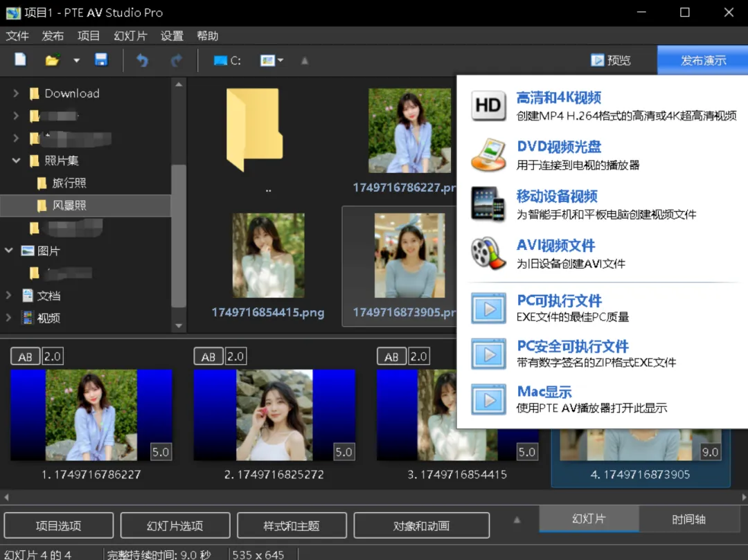Click the 样式和主题 button
This screenshot has height=560, width=748.
(292, 525)
